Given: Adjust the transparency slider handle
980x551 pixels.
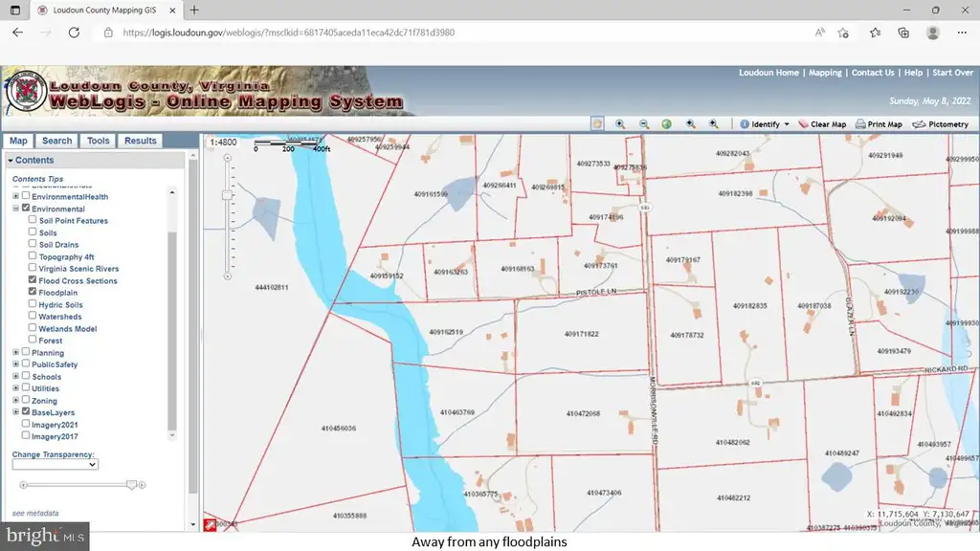Looking at the screenshot, I should coord(131,485).
